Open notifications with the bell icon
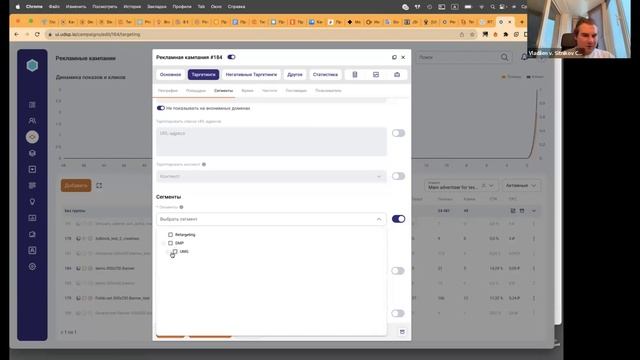640x360 pixels. point(524,57)
